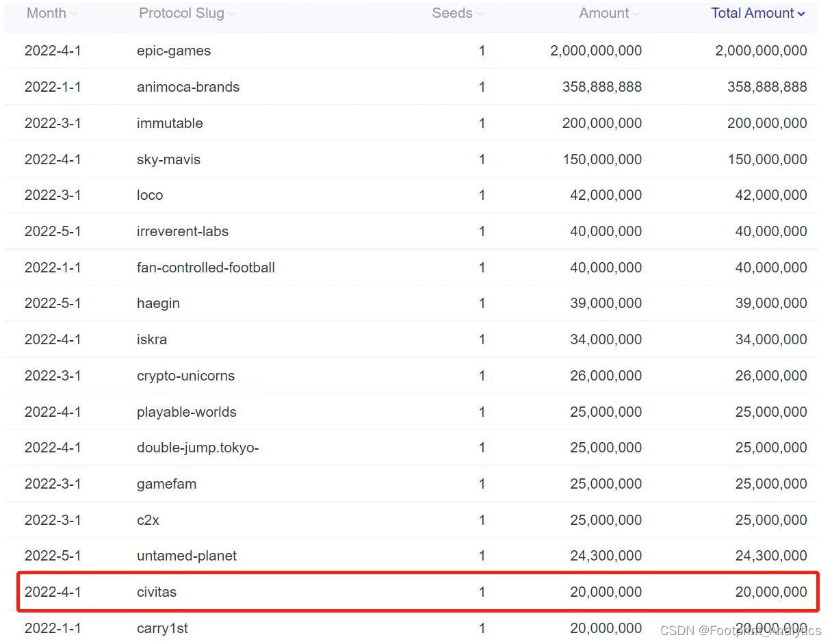Select the fan-controlled-football protocol cell
The width and height of the screenshot is (832, 644).
[206, 268]
